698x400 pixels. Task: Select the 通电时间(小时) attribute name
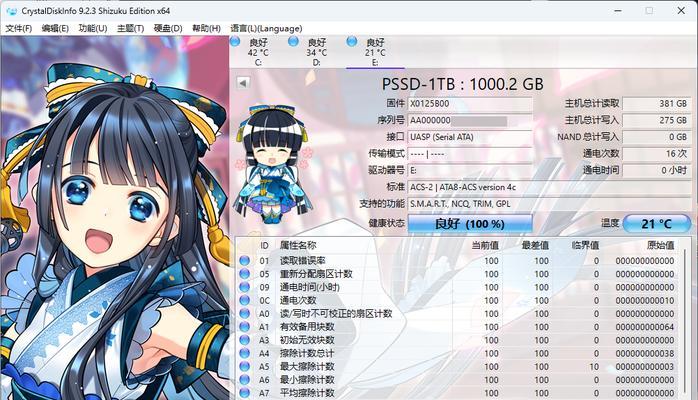(310, 287)
